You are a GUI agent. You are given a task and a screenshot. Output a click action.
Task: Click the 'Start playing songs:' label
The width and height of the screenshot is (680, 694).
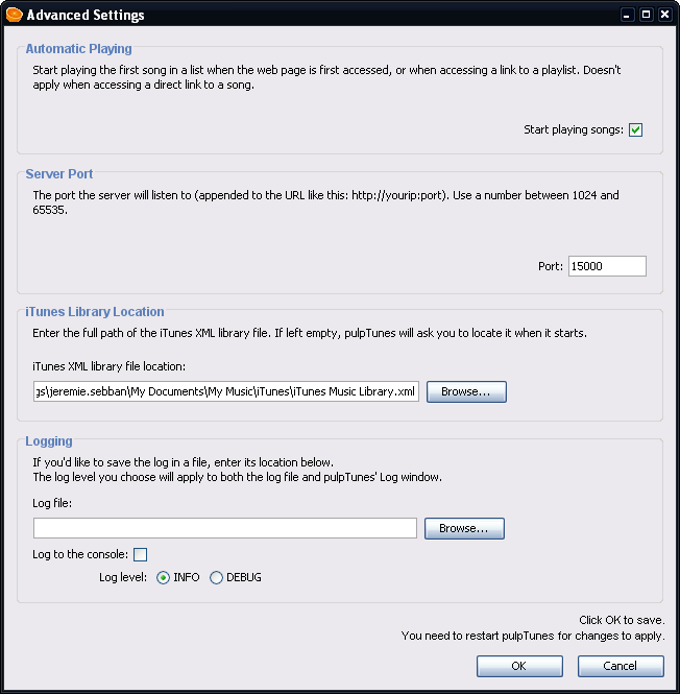tap(574, 130)
